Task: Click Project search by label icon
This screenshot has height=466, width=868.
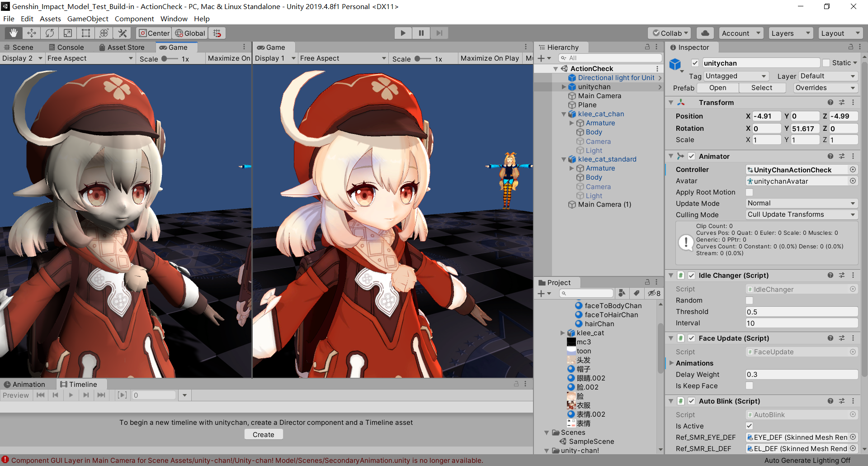Action: 637,293
